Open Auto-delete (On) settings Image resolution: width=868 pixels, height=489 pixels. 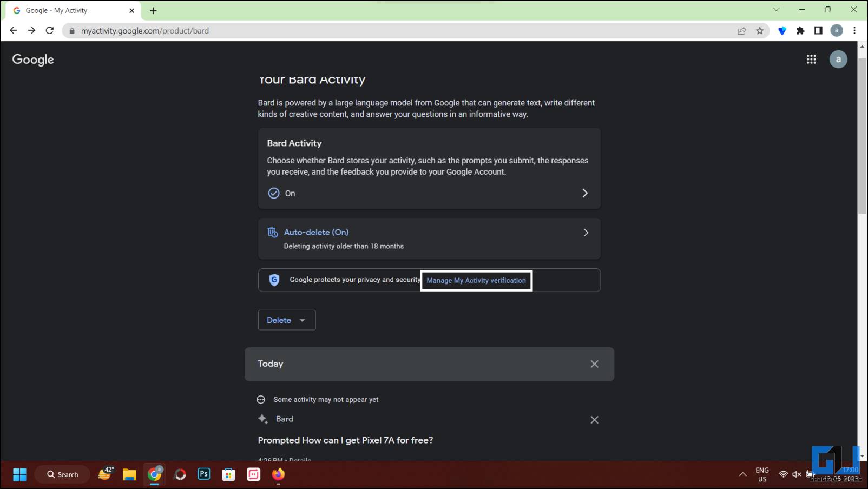pos(429,239)
